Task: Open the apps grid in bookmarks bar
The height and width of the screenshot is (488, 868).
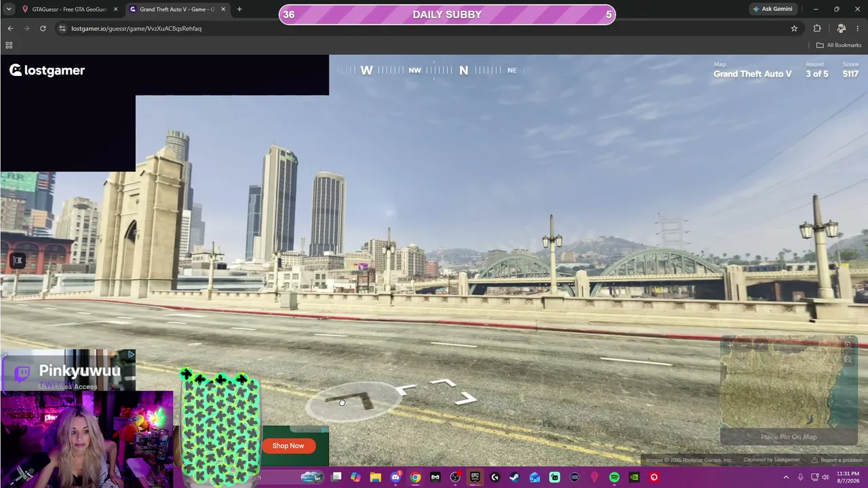Action: coord(9,45)
